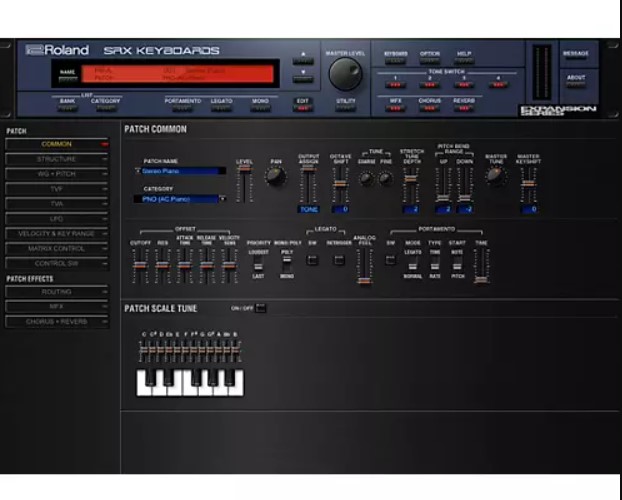The width and height of the screenshot is (622, 500).
Task: Click the STRETCH TUNE DEPTH slider
Action: [412, 185]
